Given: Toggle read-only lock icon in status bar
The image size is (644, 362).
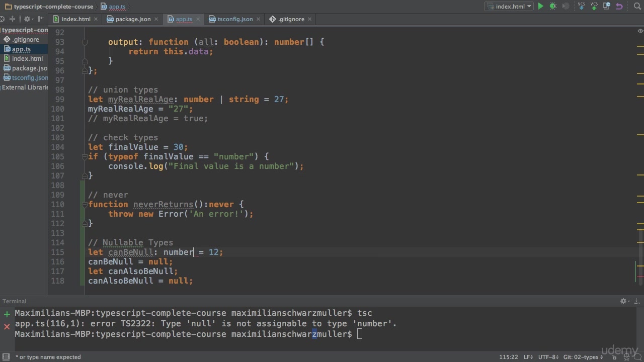Looking at the screenshot, I should click(x=615, y=357).
